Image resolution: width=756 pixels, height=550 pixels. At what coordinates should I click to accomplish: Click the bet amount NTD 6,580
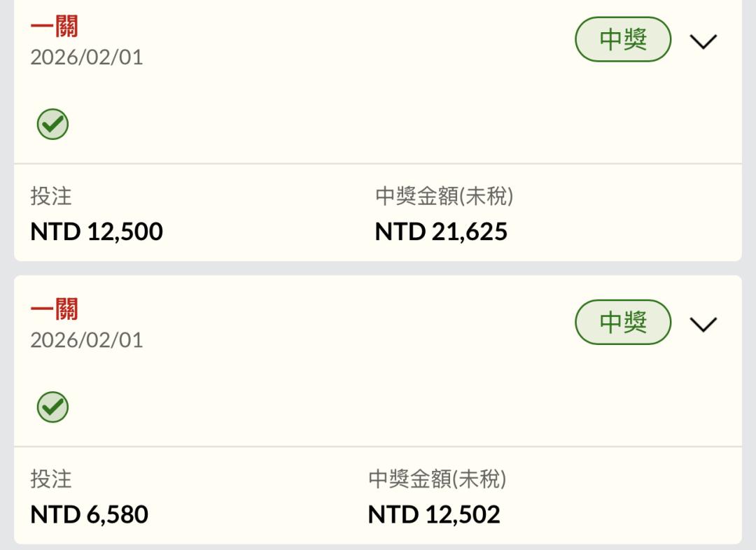(x=90, y=515)
